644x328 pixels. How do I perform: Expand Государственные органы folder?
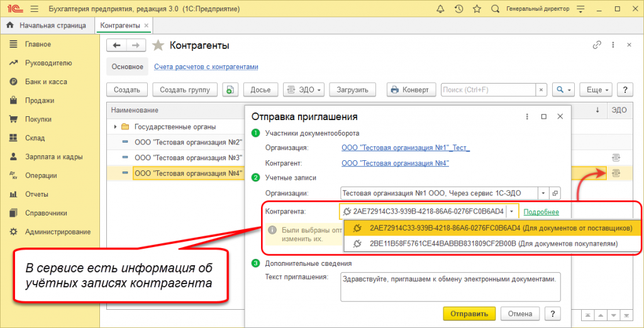point(116,127)
